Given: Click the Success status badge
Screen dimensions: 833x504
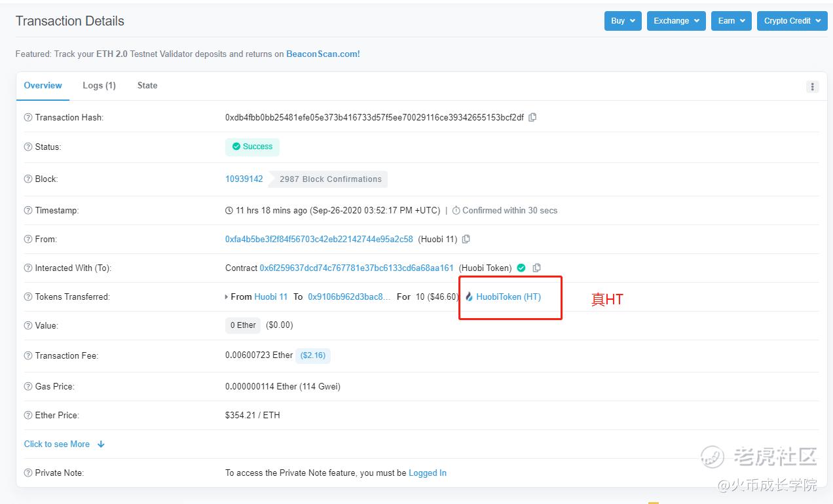Looking at the screenshot, I should click(252, 147).
